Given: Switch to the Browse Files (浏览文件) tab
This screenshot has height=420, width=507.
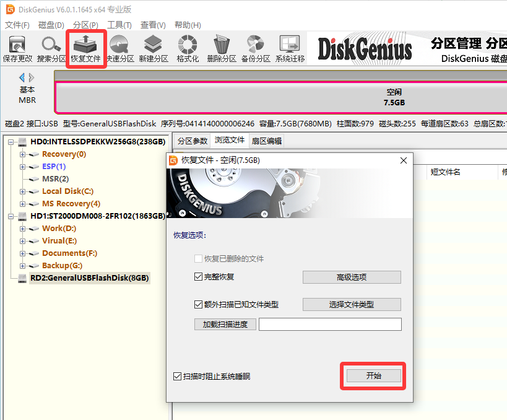Looking at the screenshot, I should pyautogui.click(x=230, y=140).
